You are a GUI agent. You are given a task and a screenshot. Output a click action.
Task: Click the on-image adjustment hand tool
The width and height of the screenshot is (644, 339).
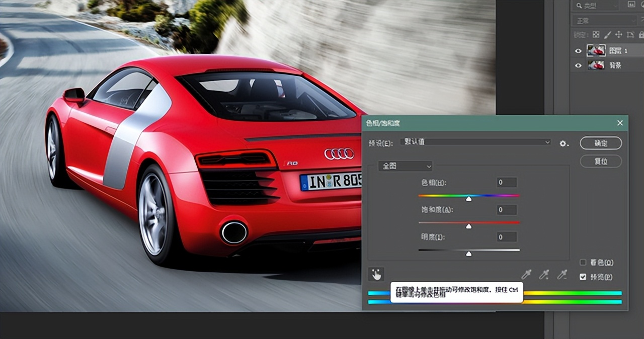tap(375, 274)
